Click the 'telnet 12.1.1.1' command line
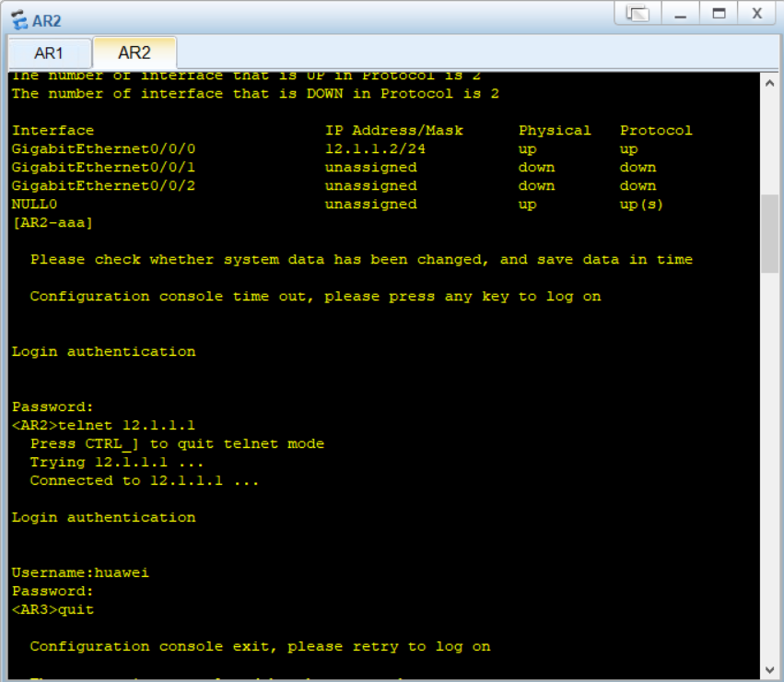784x682 pixels. [103, 426]
